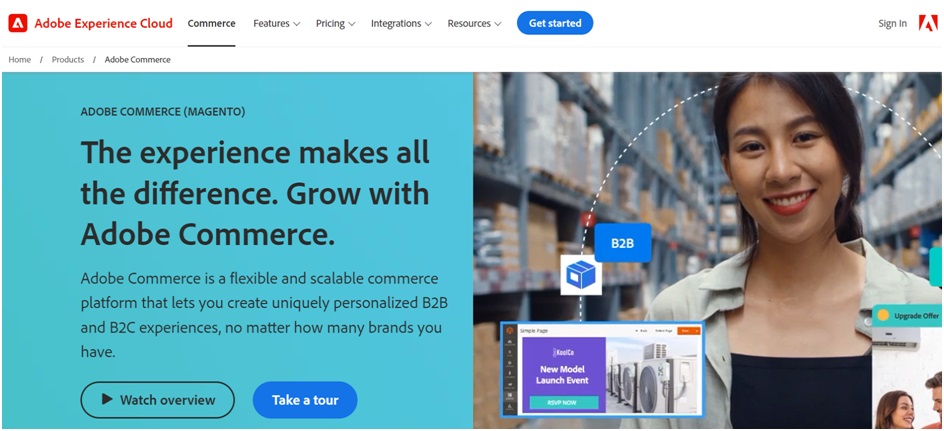This screenshot has width=944, height=431.
Task: Click the Get started button
Action: point(554,23)
